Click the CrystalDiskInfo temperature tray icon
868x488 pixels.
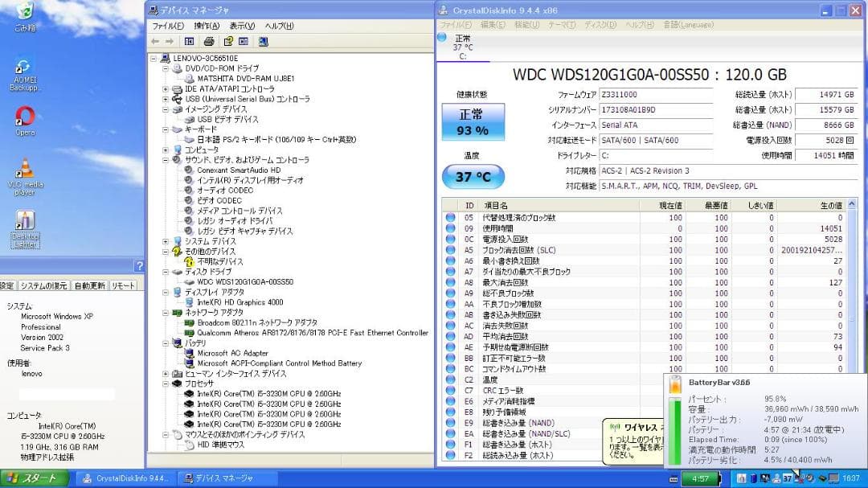coord(788,479)
